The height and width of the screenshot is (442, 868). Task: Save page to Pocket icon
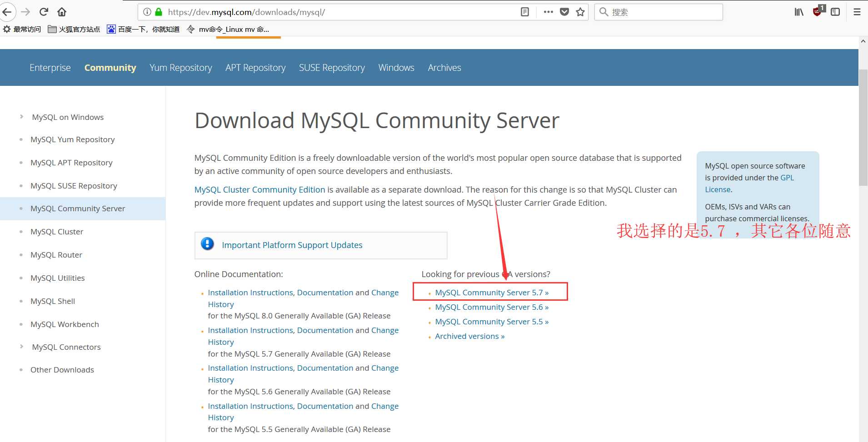tap(564, 12)
